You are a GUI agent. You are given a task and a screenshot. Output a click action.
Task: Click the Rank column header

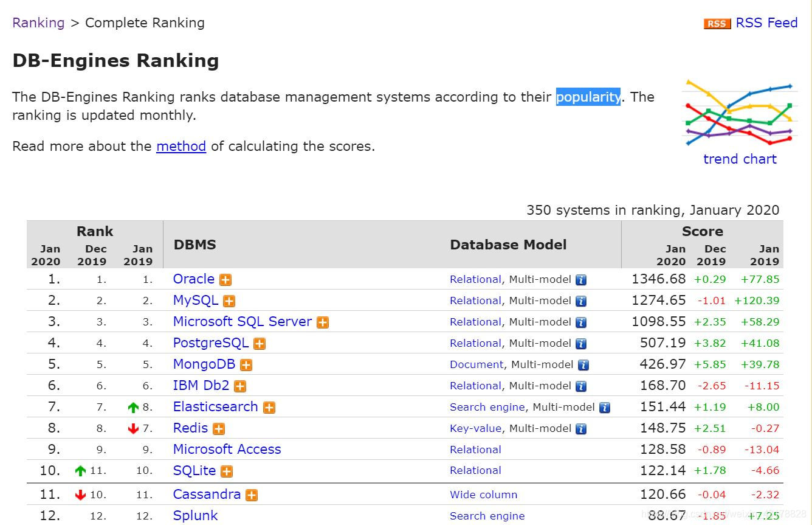95,231
